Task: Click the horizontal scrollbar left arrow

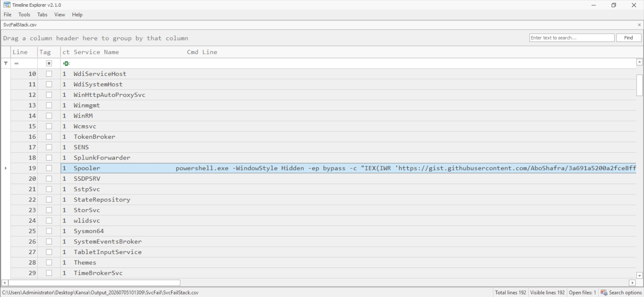Action: pyautogui.click(x=5, y=283)
